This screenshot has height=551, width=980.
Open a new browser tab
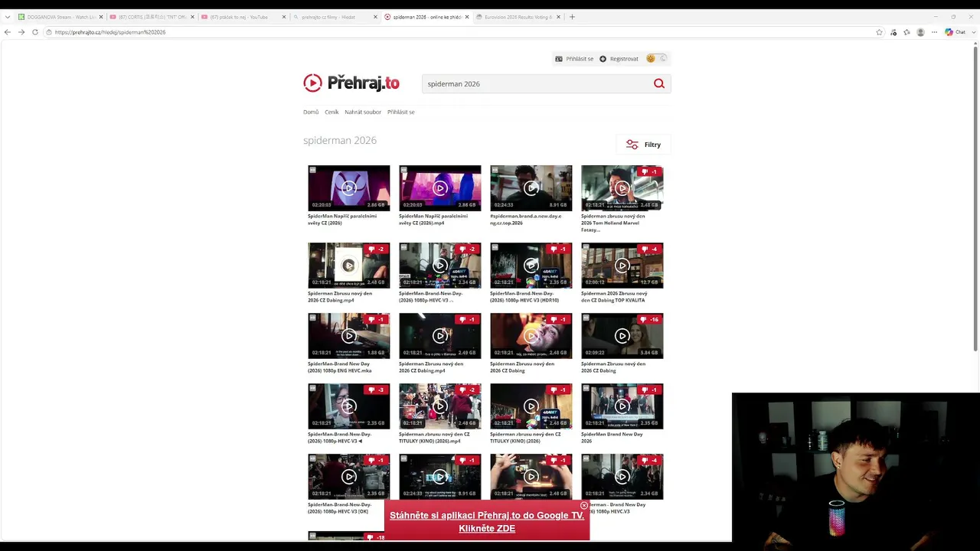coord(572,17)
